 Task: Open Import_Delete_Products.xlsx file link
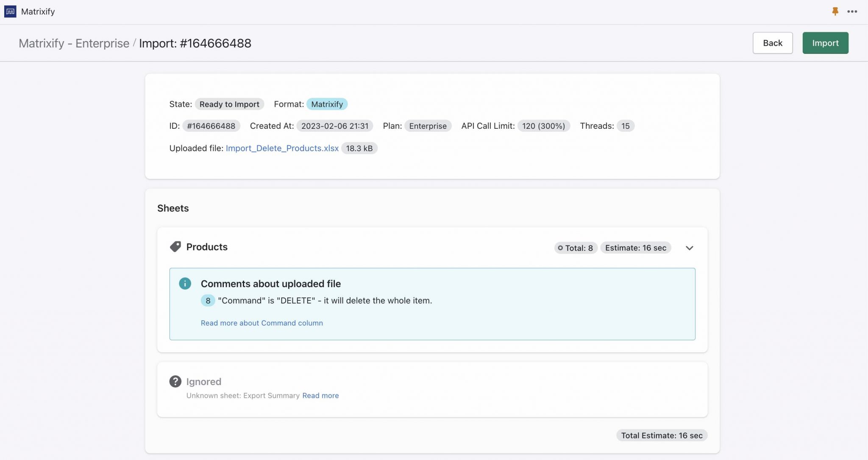tap(282, 148)
